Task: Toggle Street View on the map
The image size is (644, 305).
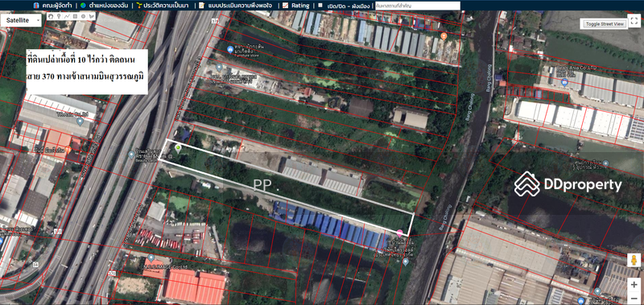Action: (605, 24)
